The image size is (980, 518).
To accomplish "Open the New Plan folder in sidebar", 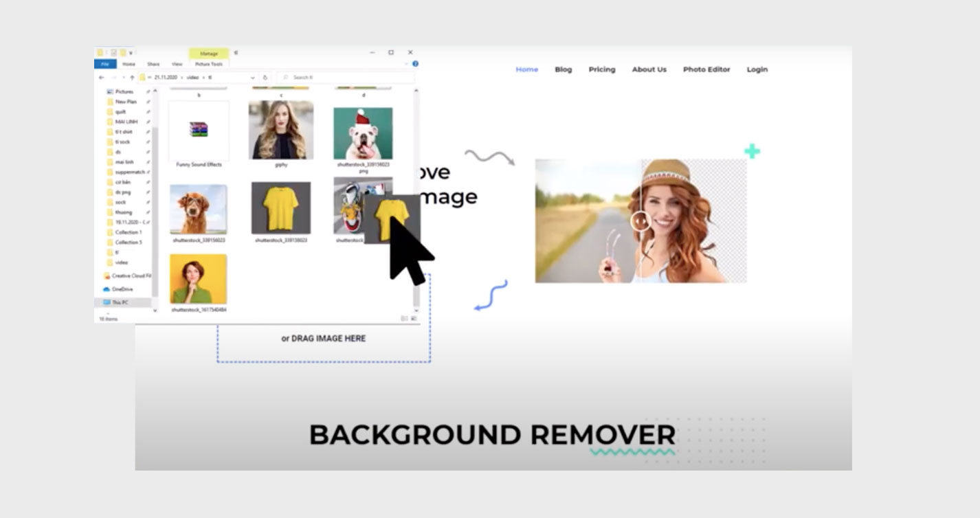I will click(126, 102).
